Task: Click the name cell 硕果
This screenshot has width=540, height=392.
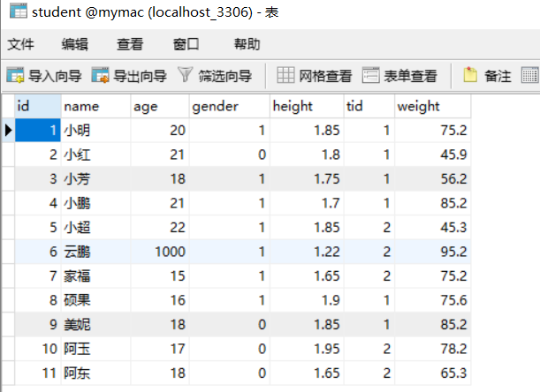Action: coord(96,300)
